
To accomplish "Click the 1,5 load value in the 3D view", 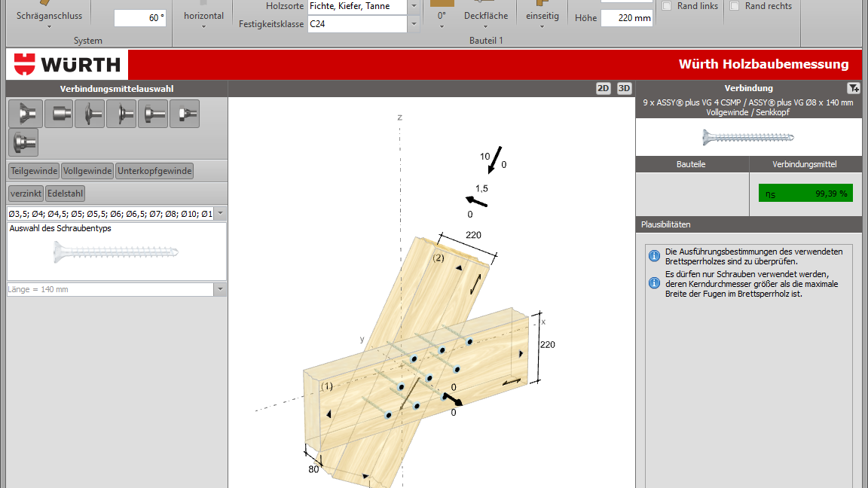I will (x=481, y=189).
